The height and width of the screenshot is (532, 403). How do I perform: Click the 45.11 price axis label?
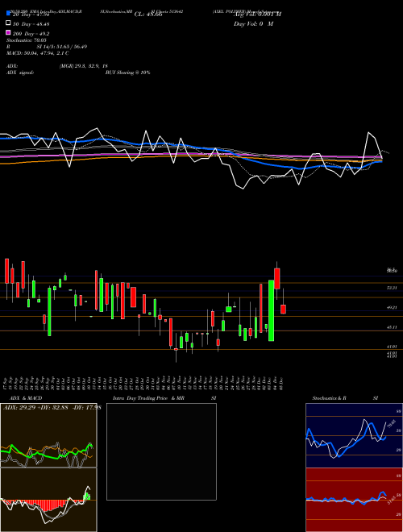pyautogui.click(x=392, y=327)
